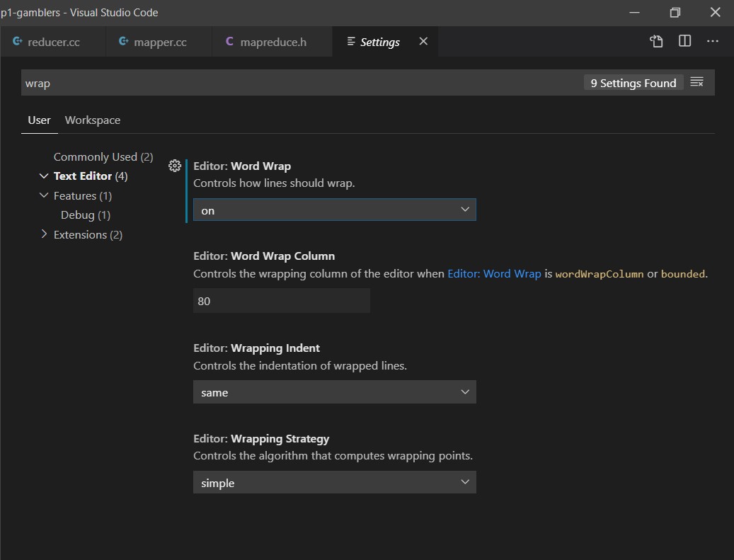Image resolution: width=734 pixels, height=560 pixels.
Task: Restore down the Visual Studio Code window
Action: 675,12
